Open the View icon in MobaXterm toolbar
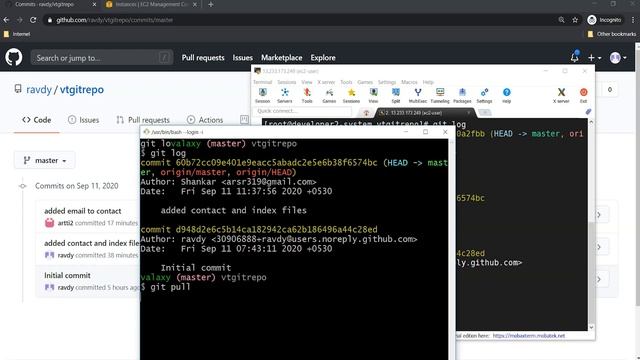The width and height of the screenshot is (640, 360). coord(373,96)
